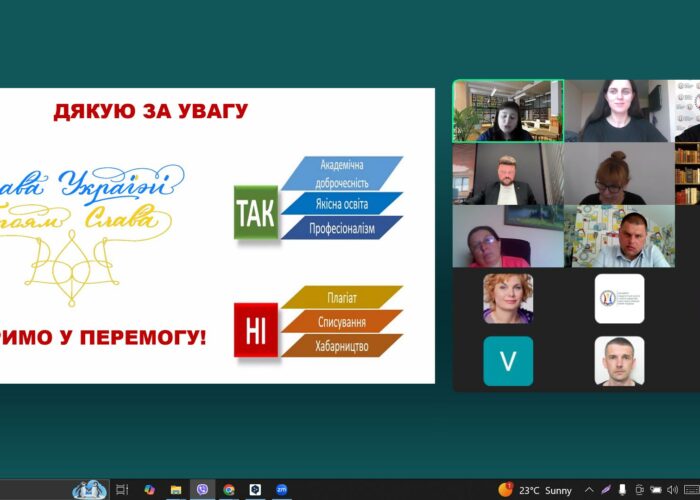Click the Академічна доброчесність bar on the slide
700x500 pixels.
343,173
